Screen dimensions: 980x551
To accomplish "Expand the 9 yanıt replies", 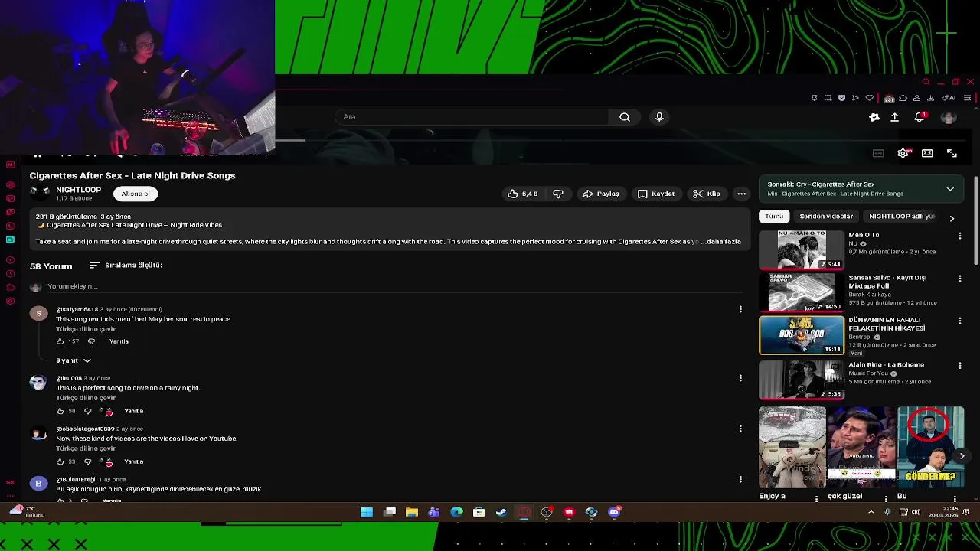I will click(x=73, y=360).
